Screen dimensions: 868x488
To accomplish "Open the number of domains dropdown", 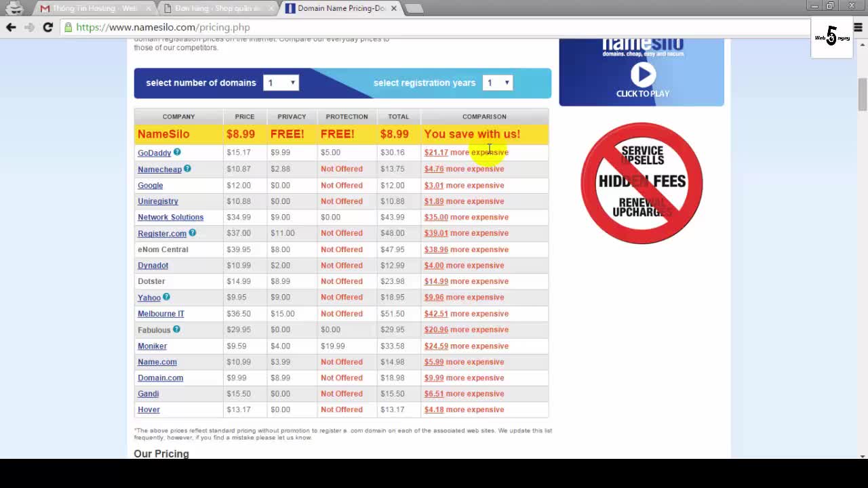I will click(281, 83).
